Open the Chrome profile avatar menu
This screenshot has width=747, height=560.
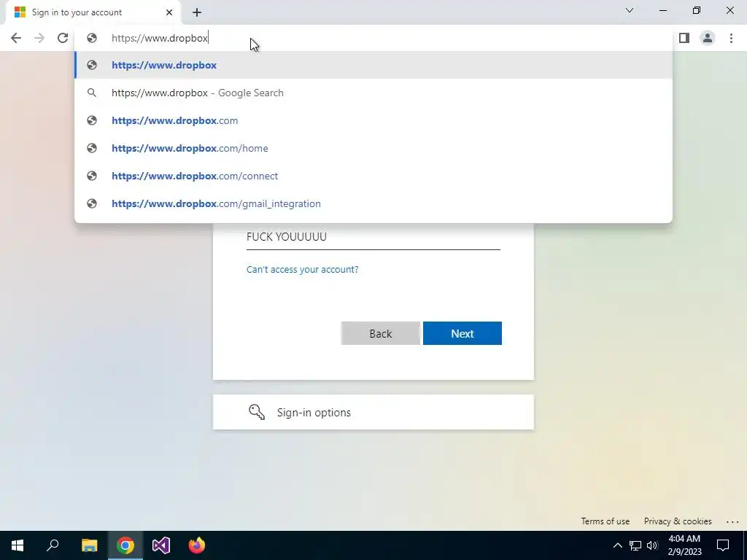708,38
